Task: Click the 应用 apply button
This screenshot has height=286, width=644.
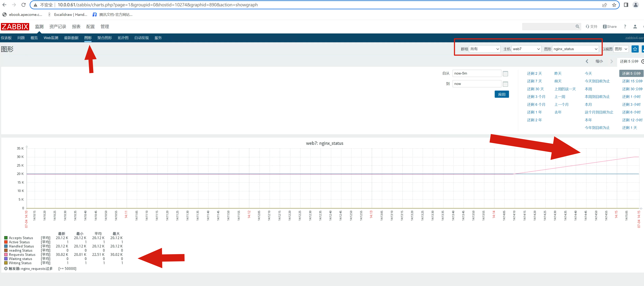Action: [502, 94]
